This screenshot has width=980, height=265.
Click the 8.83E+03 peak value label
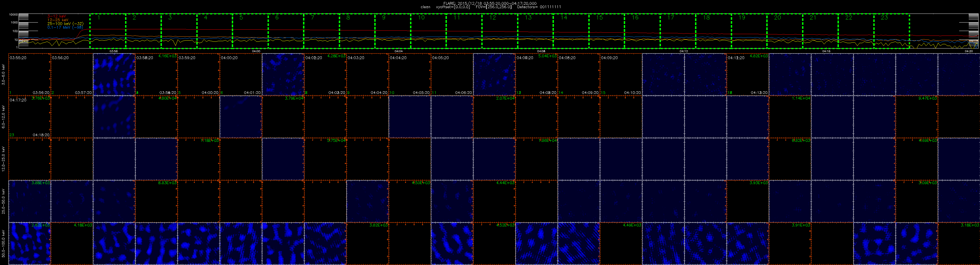(167, 183)
